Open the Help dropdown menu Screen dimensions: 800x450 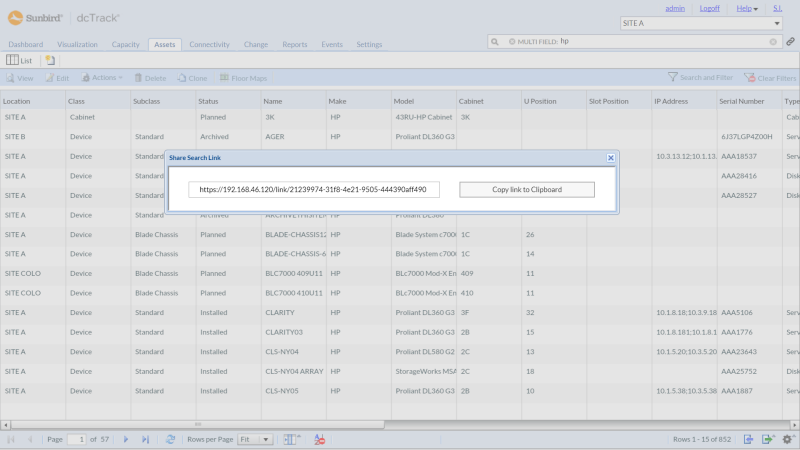click(747, 8)
